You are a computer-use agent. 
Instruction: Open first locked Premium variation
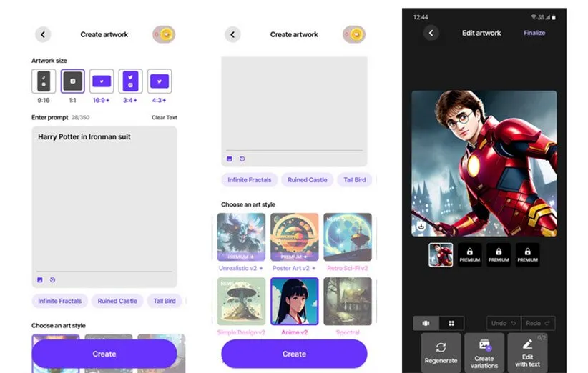pyautogui.click(x=469, y=254)
